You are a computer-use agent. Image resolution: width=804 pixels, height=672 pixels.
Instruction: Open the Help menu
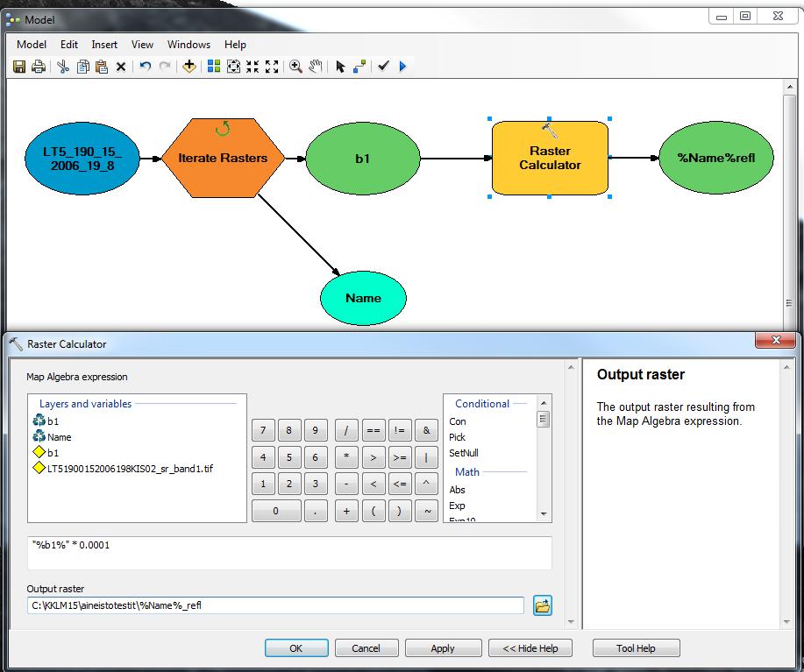(235, 45)
